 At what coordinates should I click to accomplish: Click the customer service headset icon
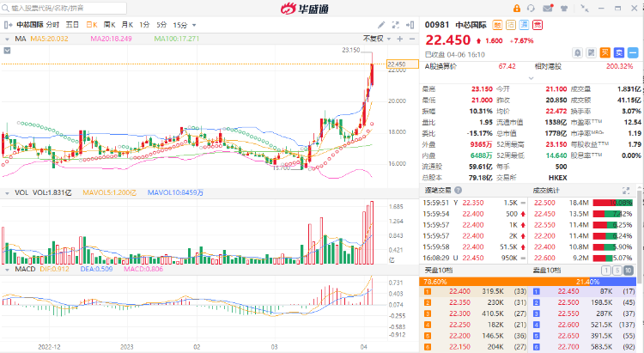[531, 9]
